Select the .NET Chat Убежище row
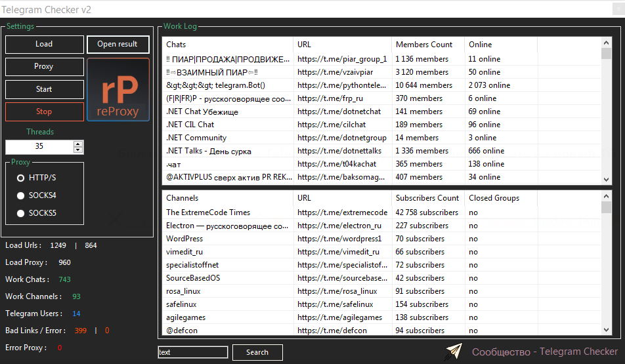The image size is (625, 364). tap(381, 111)
